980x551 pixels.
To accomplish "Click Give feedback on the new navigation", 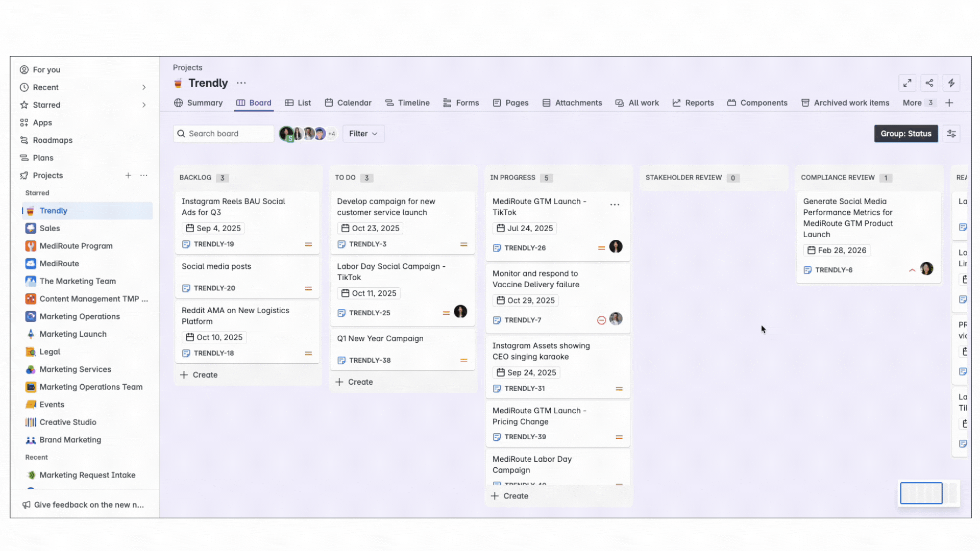I will tap(83, 505).
